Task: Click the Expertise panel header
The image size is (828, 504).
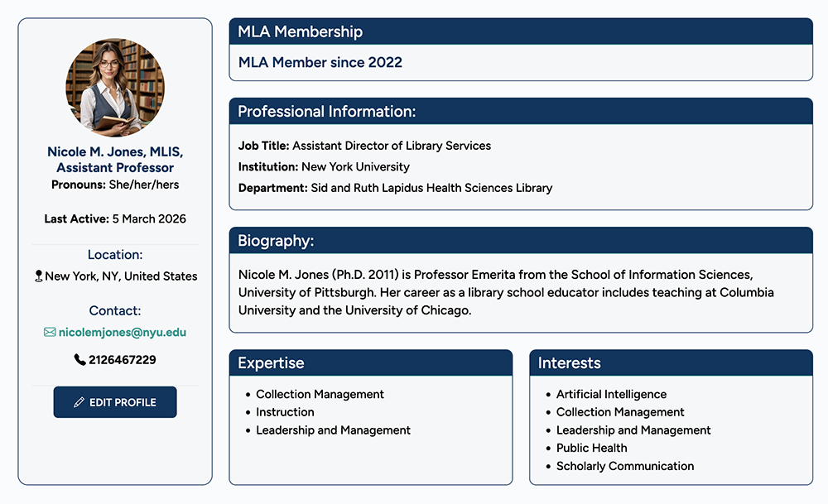Action: click(371, 362)
